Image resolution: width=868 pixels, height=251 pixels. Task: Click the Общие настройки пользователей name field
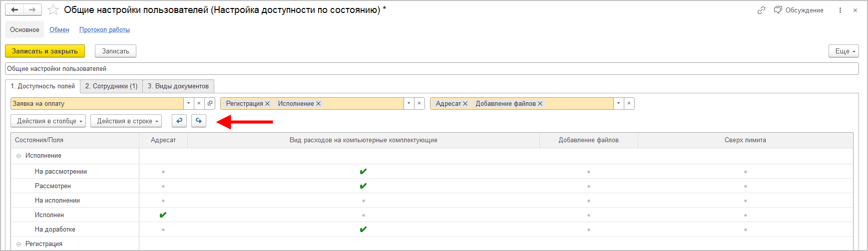tap(432, 69)
